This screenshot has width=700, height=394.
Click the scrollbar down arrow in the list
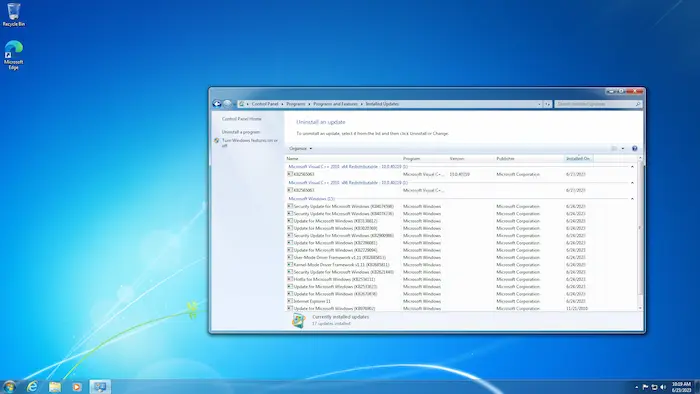click(x=640, y=308)
